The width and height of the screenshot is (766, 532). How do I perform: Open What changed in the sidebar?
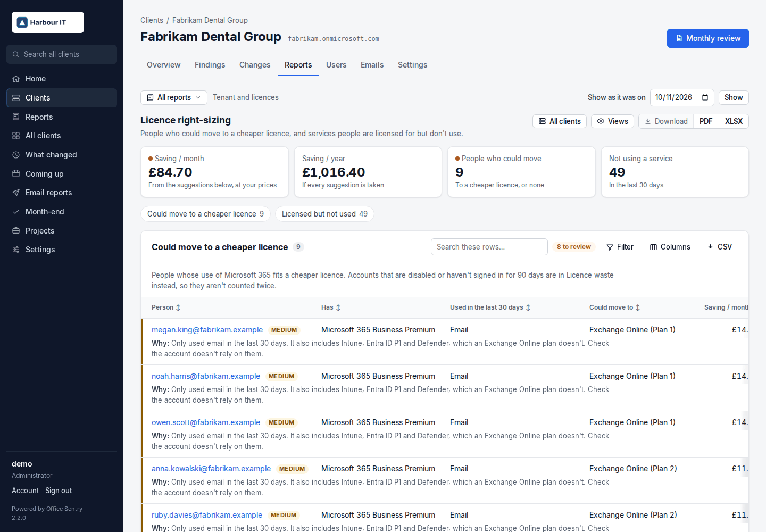(x=62, y=155)
